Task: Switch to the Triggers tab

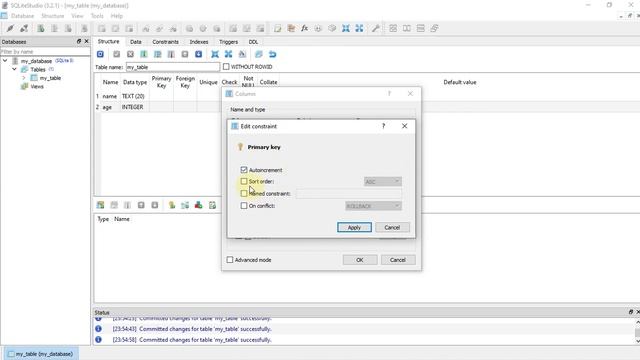Action: (x=228, y=42)
